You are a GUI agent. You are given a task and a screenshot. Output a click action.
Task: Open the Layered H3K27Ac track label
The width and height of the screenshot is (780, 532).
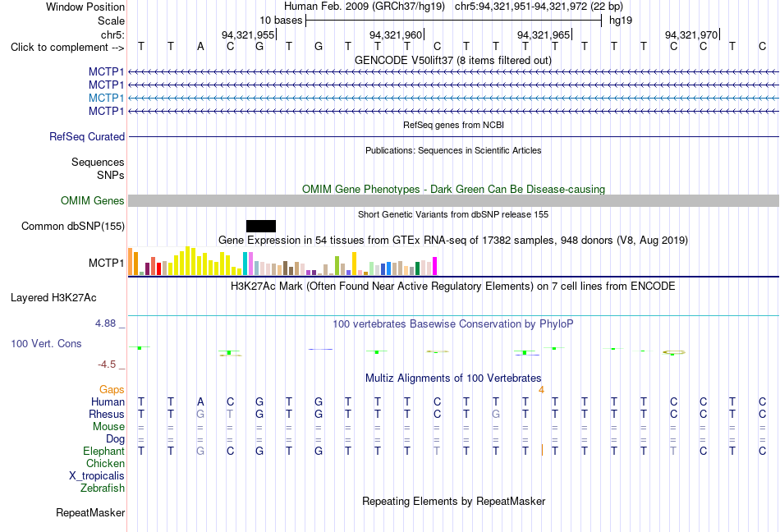click(x=53, y=298)
